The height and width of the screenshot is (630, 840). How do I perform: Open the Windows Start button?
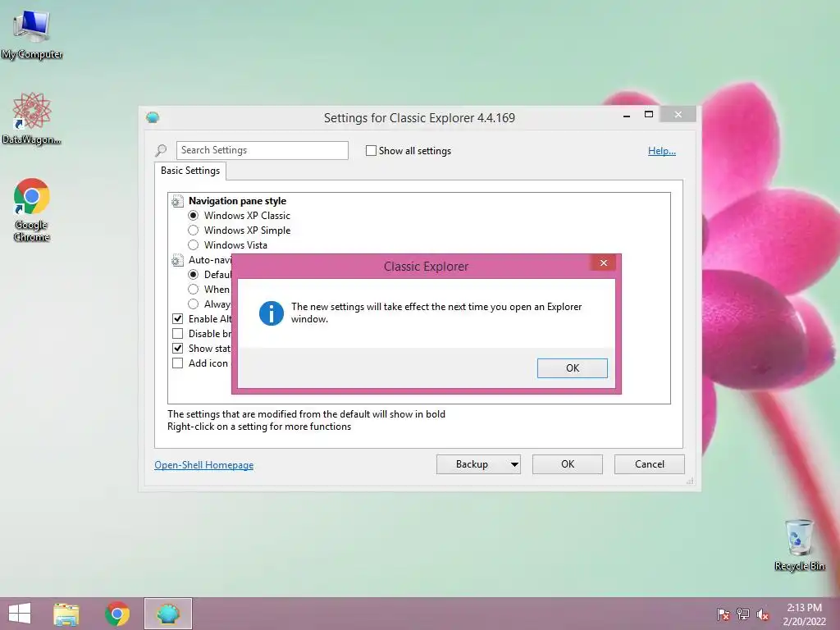(20, 614)
